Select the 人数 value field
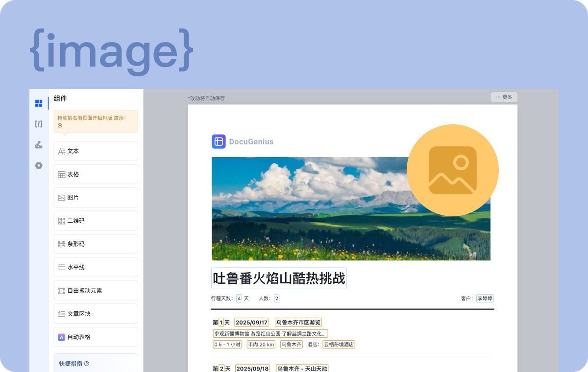The height and width of the screenshot is (372, 588). (x=277, y=298)
